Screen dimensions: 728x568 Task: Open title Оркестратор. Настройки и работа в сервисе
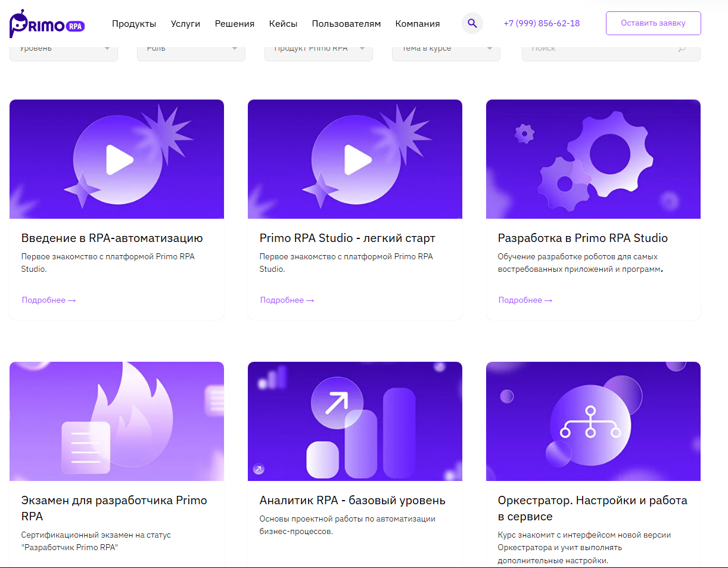pos(593,508)
